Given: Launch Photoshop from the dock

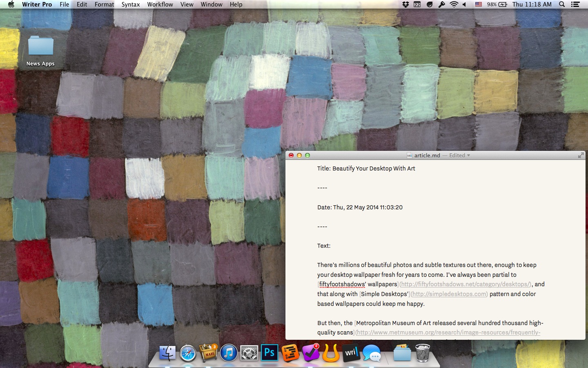Looking at the screenshot, I should tap(269, 352).
